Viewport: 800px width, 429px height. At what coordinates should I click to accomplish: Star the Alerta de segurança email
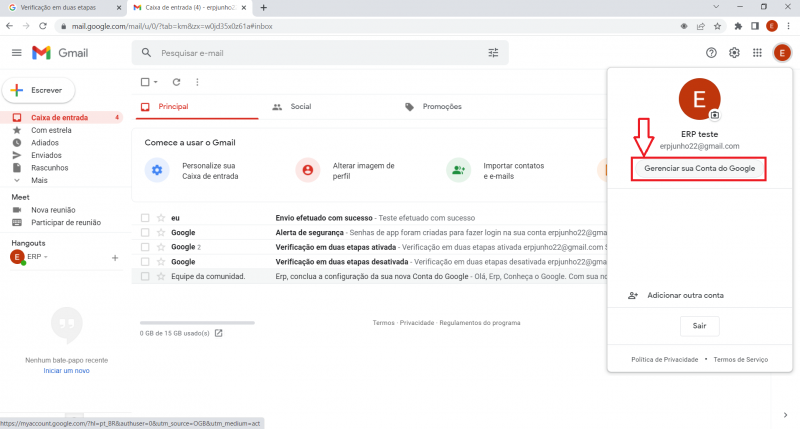161,233
